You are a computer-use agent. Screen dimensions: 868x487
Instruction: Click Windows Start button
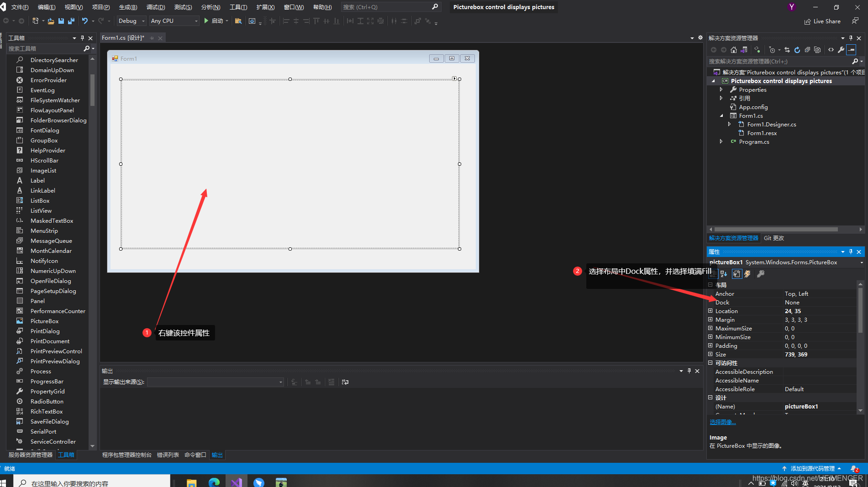(3, 483)
